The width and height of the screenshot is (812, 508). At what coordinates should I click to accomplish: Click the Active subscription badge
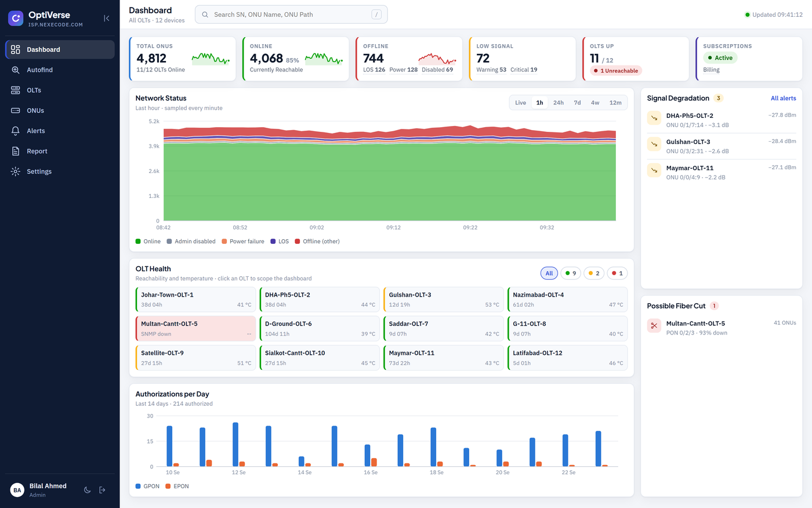720,58
